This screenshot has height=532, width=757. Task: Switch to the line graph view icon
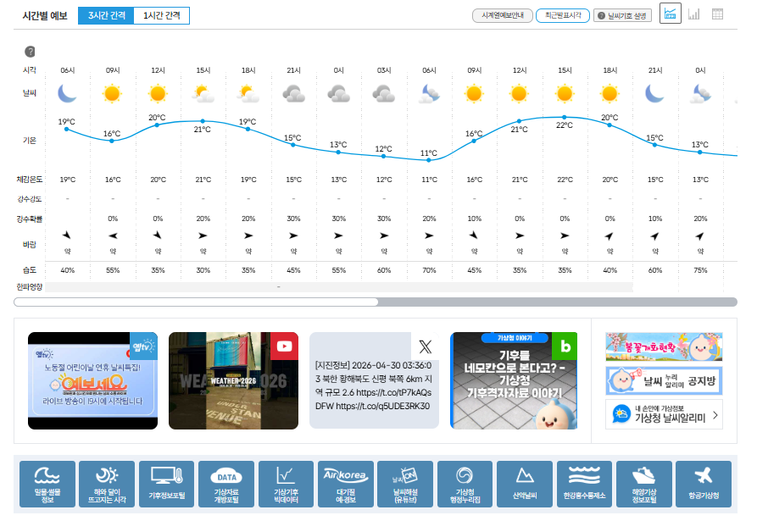(670, 14)
